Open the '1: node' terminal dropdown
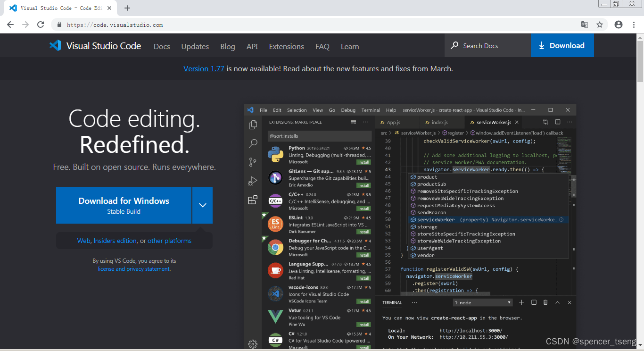The height and width of the screenshot is (351, 644). click(482, 302)
